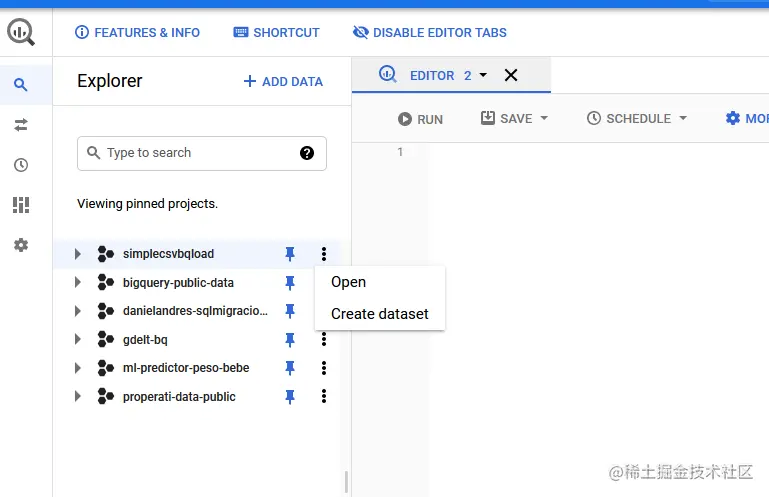Expand the gdelt-bq project node
The image size is (769, 497).
click(78, 340)
